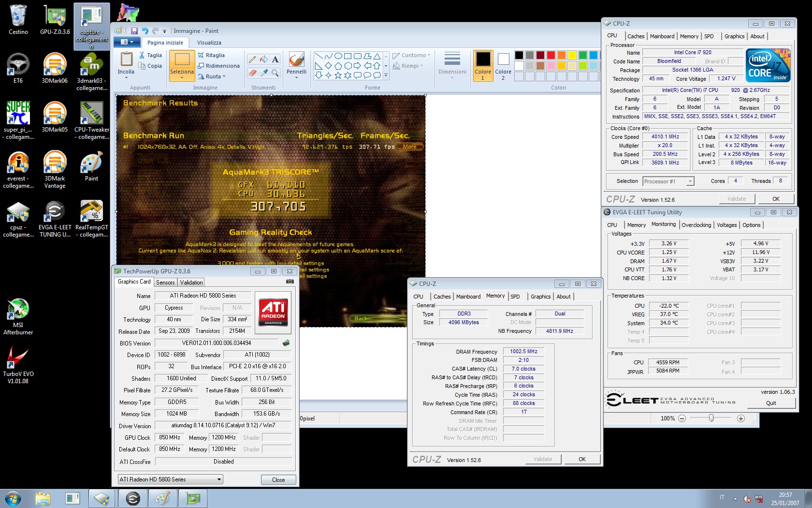Screen dimensions: 812x508
Task: Open the GPU-Z.0.3.6 desktop icon
Action: 55,20
